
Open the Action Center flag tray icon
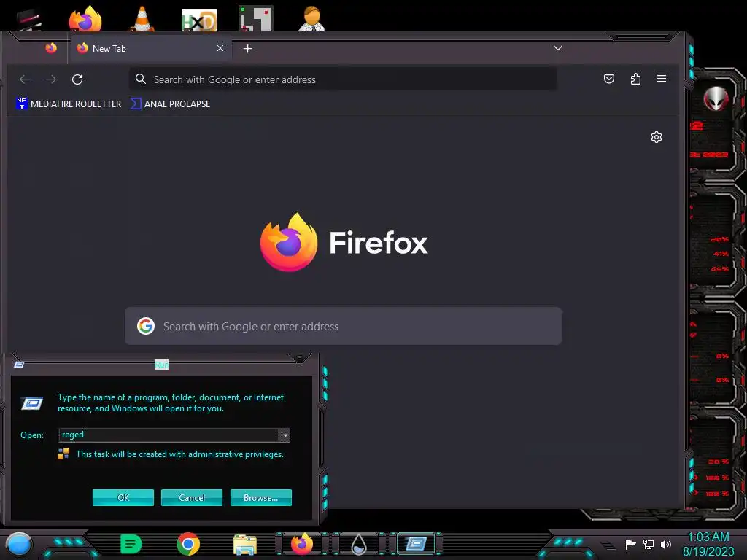630,544
